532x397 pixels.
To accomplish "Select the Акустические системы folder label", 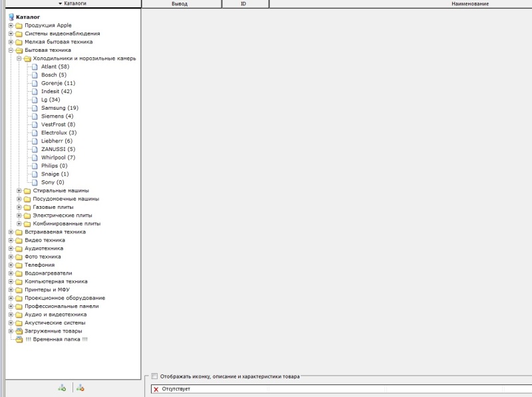I will point(55,323).
